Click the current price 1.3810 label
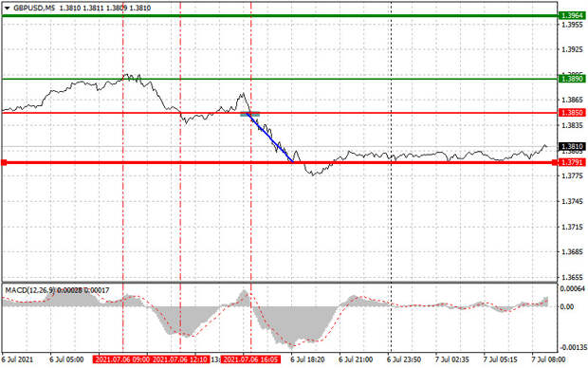Image resolution: width=588 pixels, height=368 pixels. tap(572, 146)
